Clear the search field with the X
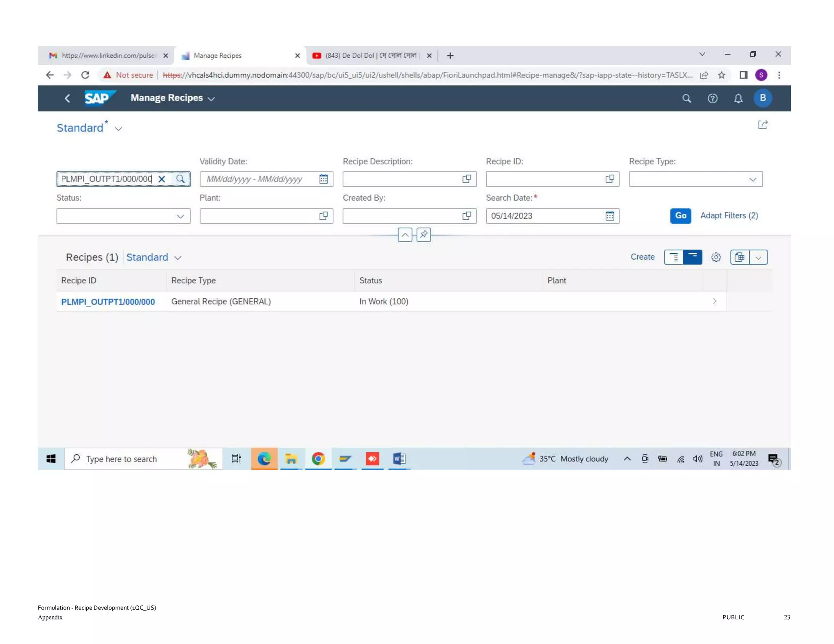Image resolution: width=834 pixels, height=644 pixels. (162, 179)
